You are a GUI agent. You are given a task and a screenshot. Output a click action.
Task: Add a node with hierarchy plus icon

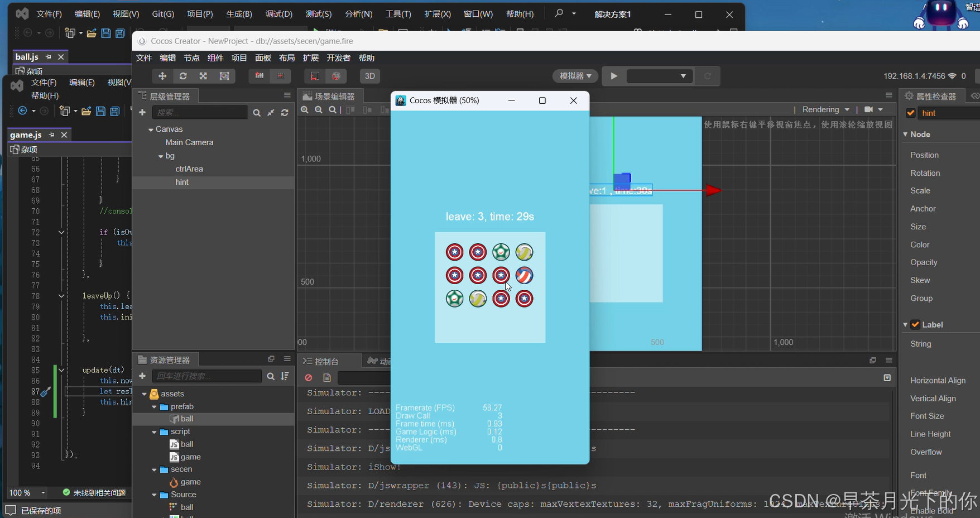(x=142, y=112)
